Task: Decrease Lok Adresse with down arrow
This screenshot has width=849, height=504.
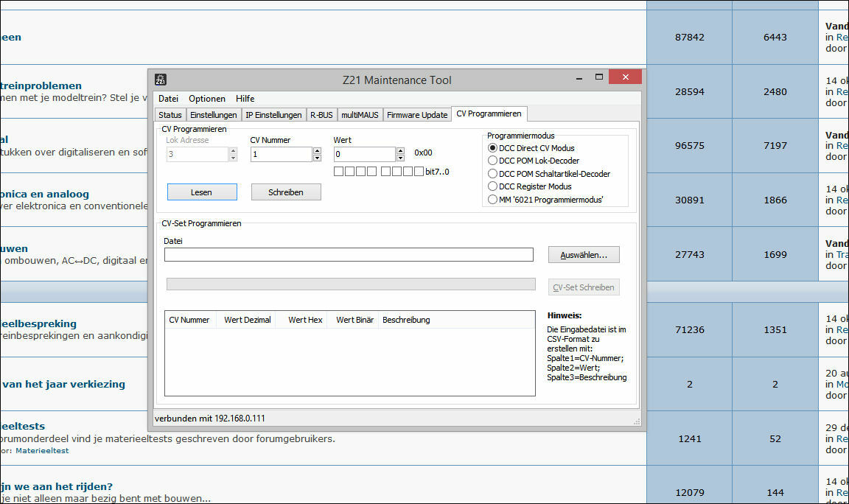Action: (x=233, y=158)
